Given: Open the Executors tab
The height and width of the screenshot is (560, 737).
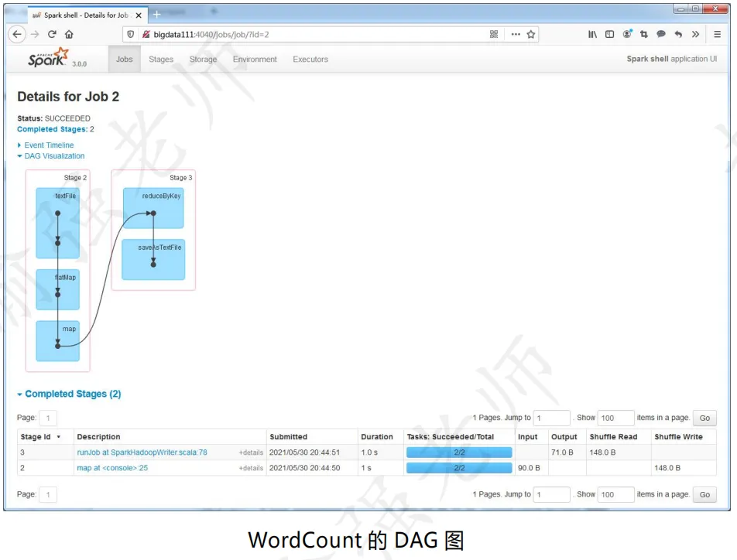Looking at the screenshot, I should (310, 60).
